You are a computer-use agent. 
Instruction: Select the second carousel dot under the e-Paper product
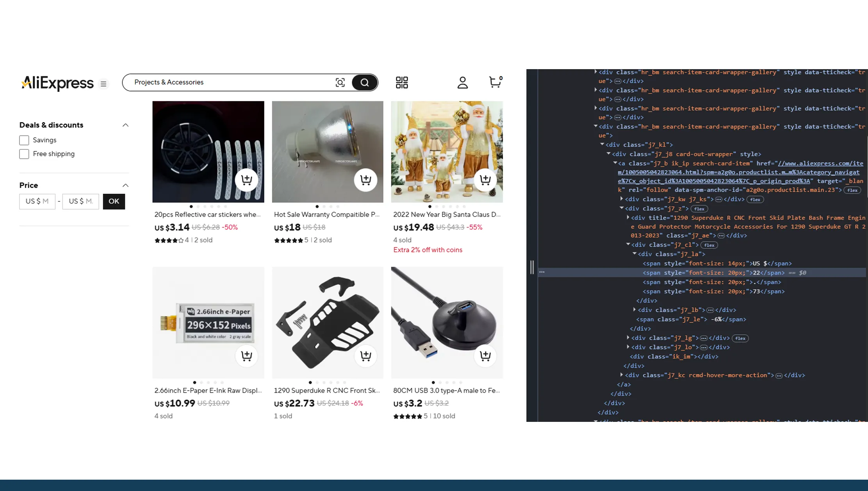[201, 382]
